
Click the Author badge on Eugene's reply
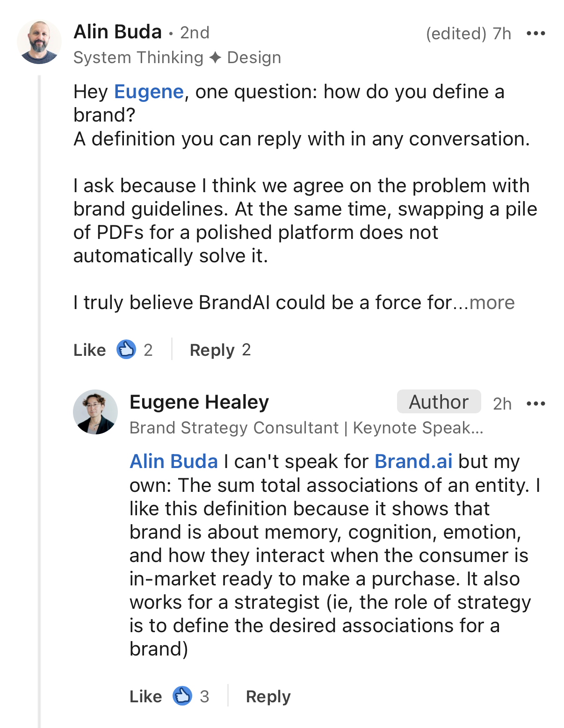439,402
